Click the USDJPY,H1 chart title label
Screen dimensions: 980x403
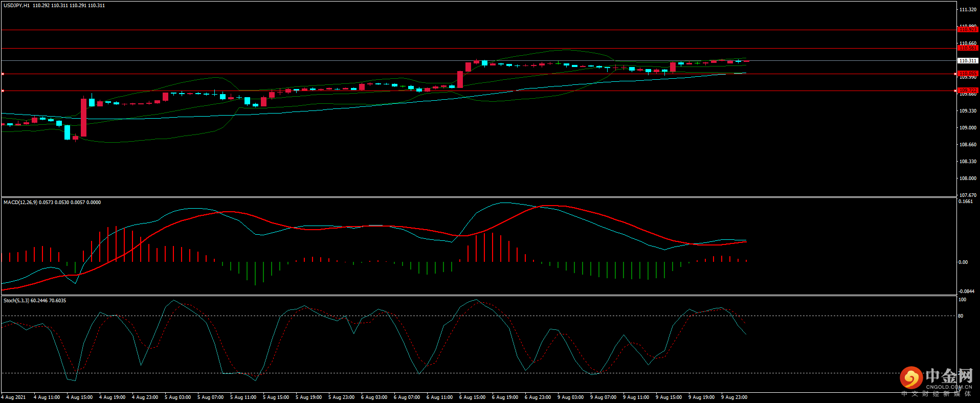click(x=16, y=6)
